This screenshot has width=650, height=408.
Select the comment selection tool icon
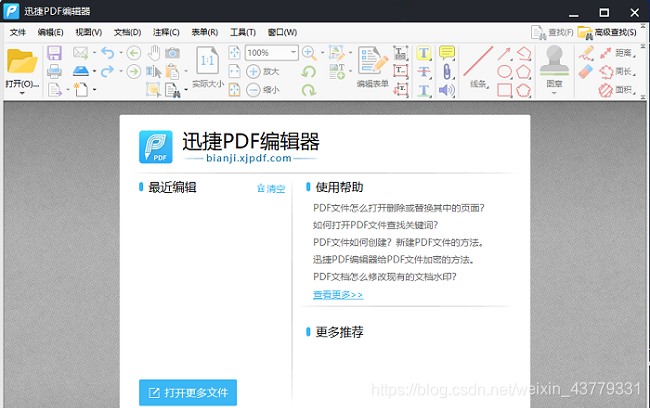(x=153, y=90)
